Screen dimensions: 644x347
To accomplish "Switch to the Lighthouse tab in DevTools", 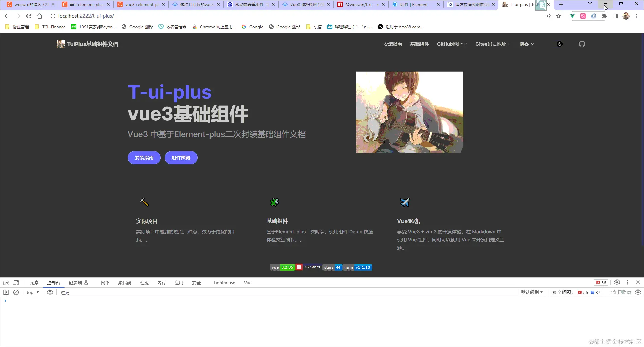I will 224,282.
